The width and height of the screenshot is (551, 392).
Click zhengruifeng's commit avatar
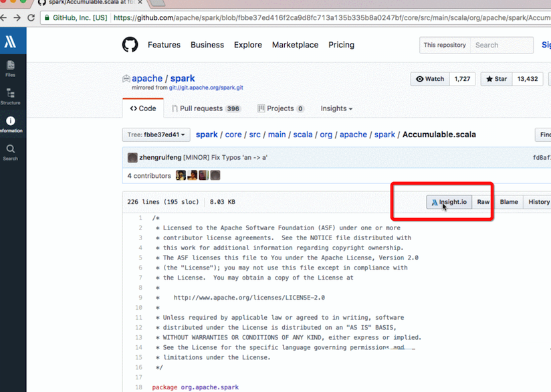tap(132, 157)
